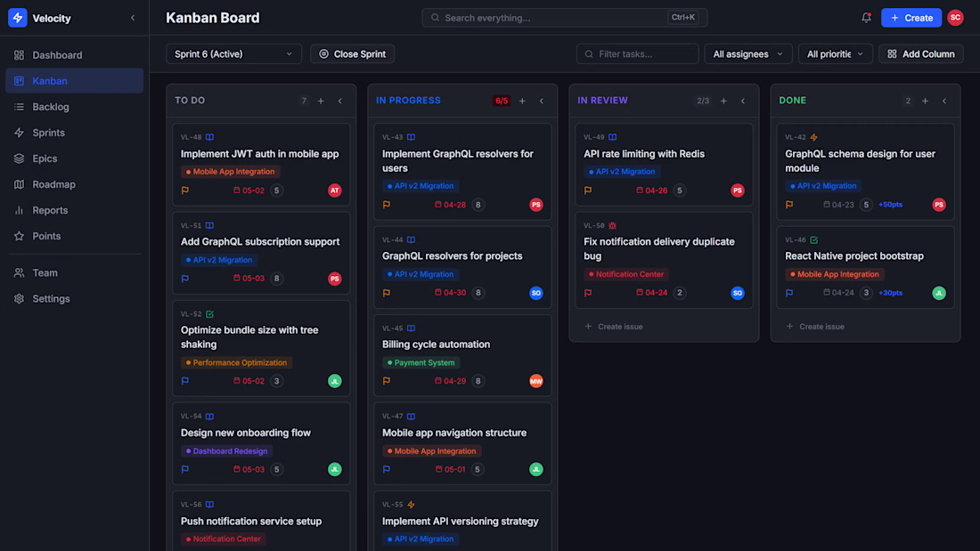The image size is (980, 551).
Task: Open Add GraphQL subscription support card
Action: [x=261, y=253]
